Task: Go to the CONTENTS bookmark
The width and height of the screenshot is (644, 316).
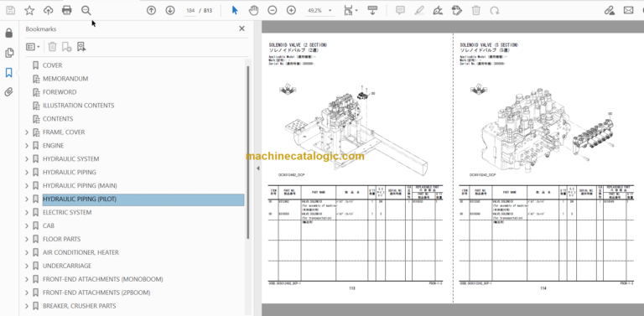Action: (x=58, y=119)
